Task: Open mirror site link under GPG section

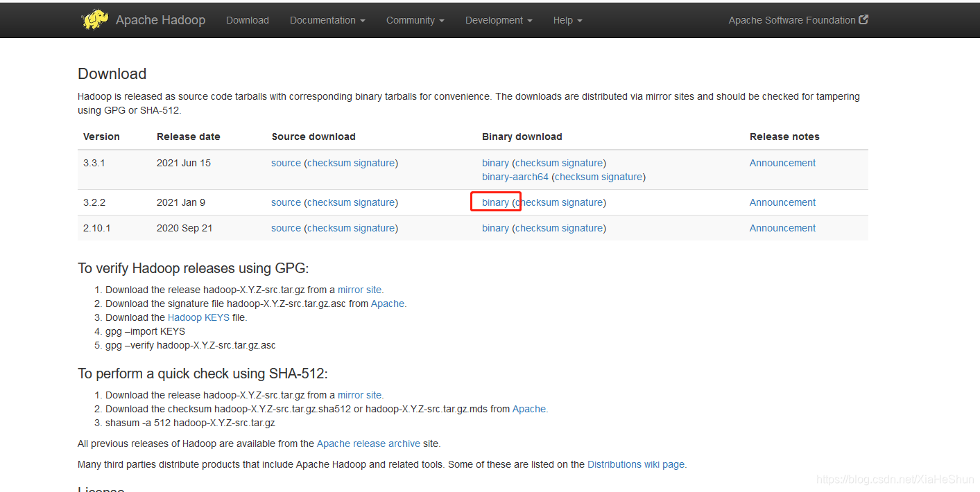Action: (359, 290)
